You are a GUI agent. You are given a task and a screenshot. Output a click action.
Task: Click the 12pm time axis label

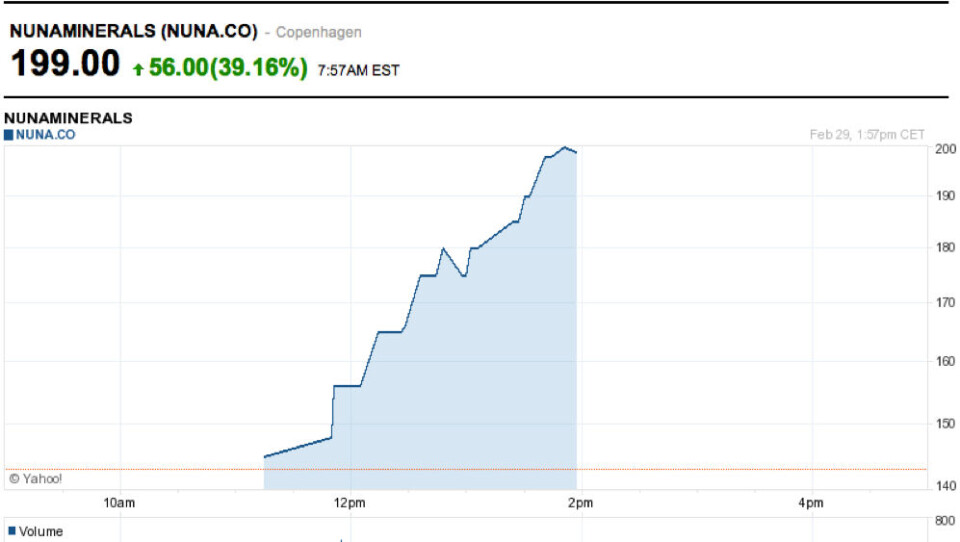coord(350,503)
